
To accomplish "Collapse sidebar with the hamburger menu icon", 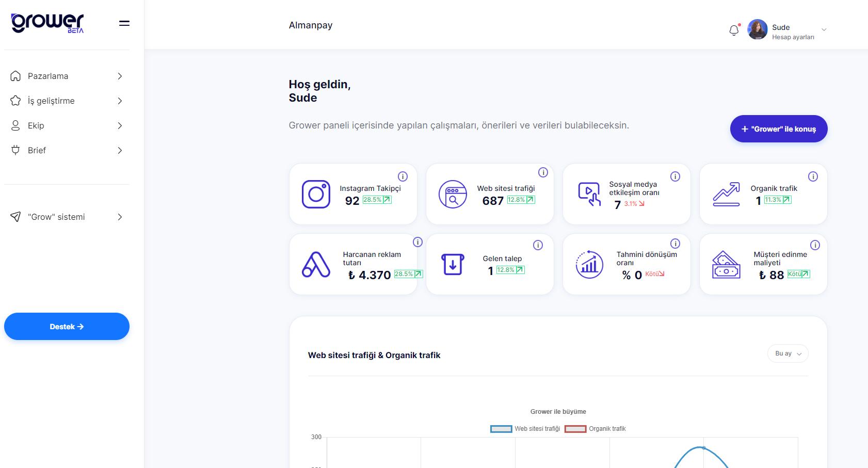I will 124,23.
